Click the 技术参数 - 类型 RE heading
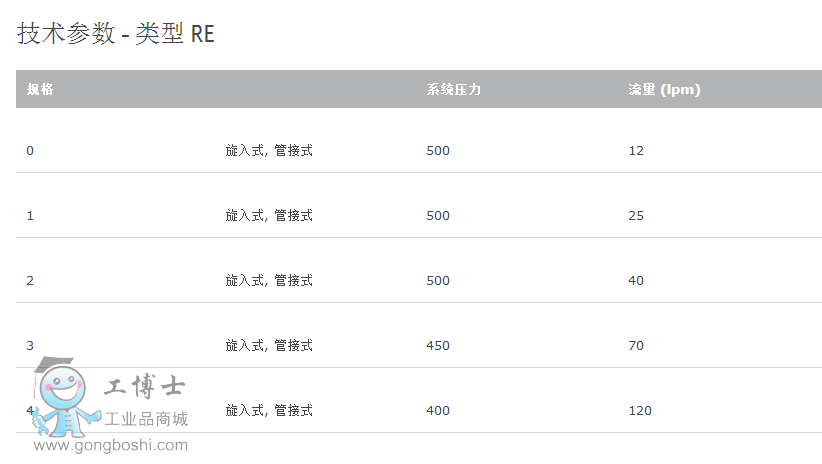Viewport: 822px width, 464px height. click(116, 34)
